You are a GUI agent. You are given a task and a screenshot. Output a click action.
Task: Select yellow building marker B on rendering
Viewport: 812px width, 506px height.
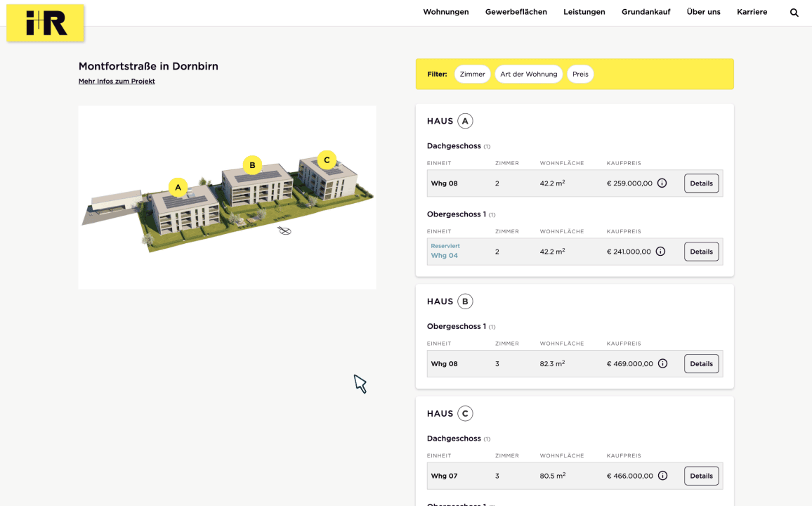[x=252, y=166]
